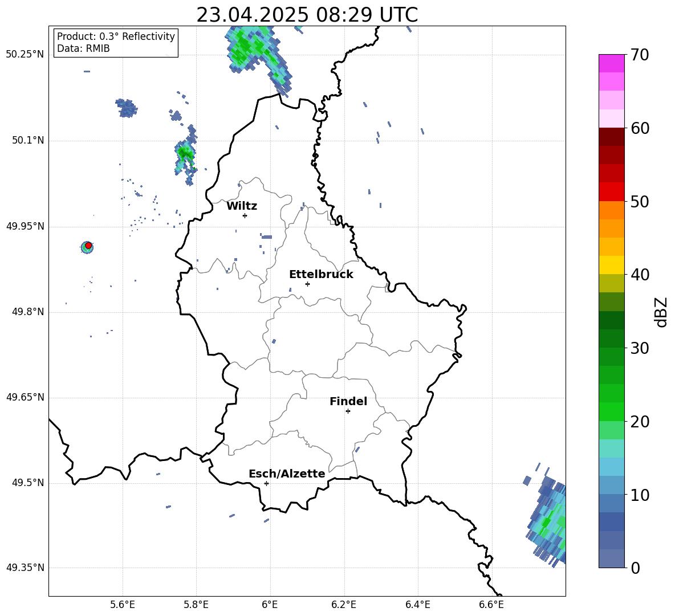The width and height of the screenshot is (675, 616).
Task: Click the 49.35°N latitude label
Action: pos(25,568)
